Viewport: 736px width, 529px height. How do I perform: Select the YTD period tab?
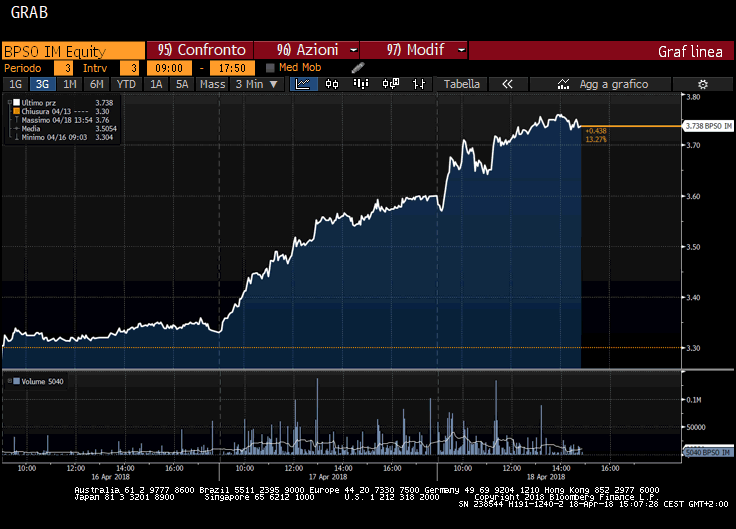click(x=126, y=84)
